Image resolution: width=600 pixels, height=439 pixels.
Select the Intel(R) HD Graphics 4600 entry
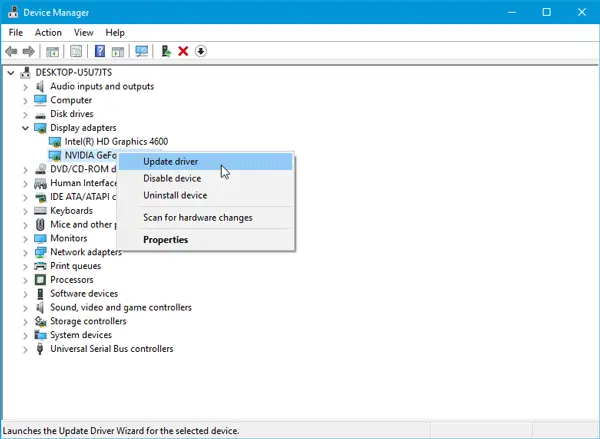click(116, 142)
